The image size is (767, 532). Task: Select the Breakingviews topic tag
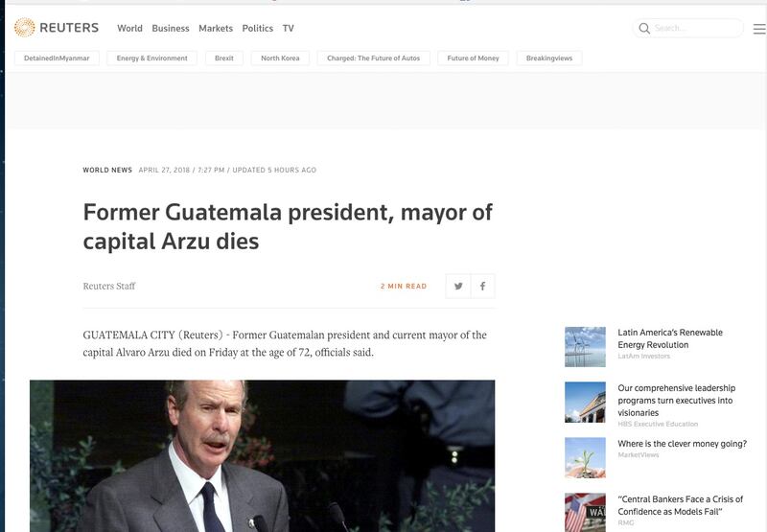(x=549, y=58)
